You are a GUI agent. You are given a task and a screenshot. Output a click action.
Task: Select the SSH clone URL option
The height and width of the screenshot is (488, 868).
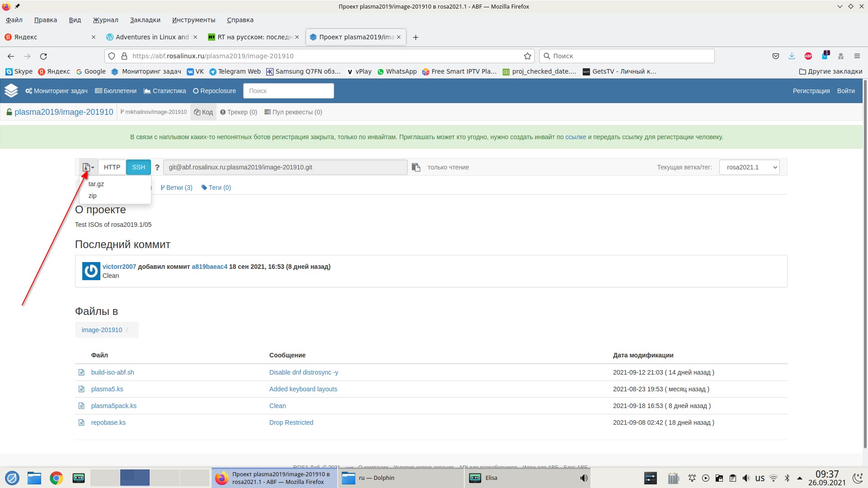(x=138, y=167)
